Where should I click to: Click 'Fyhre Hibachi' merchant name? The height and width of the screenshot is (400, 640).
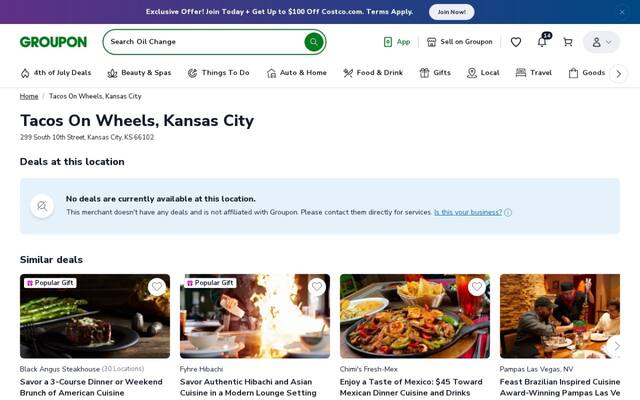201,369
